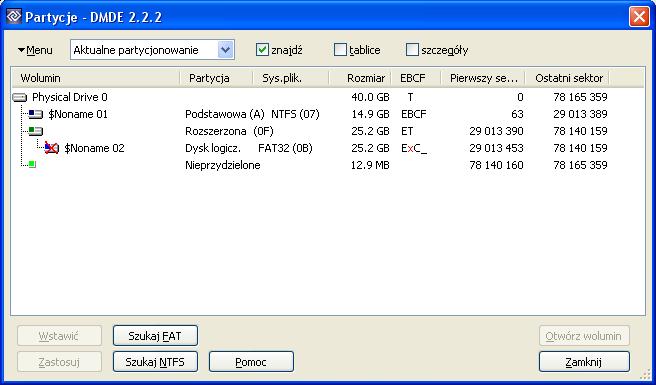Sort by the Partycja column header

[x=216, y=78]
